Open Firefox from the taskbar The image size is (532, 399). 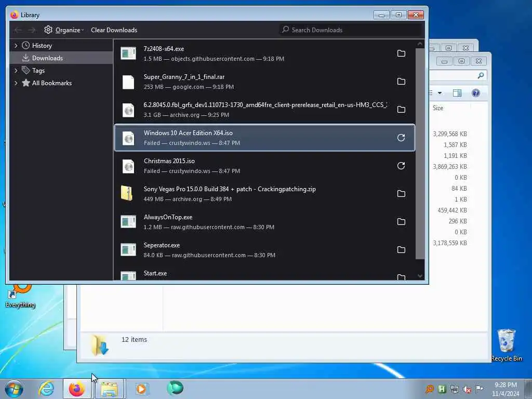77,389
